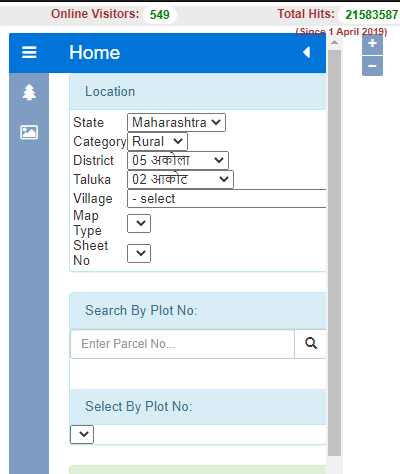400x474 pixels.
Task: Expand the Map Type dropdown
Action: coord(139,223)
